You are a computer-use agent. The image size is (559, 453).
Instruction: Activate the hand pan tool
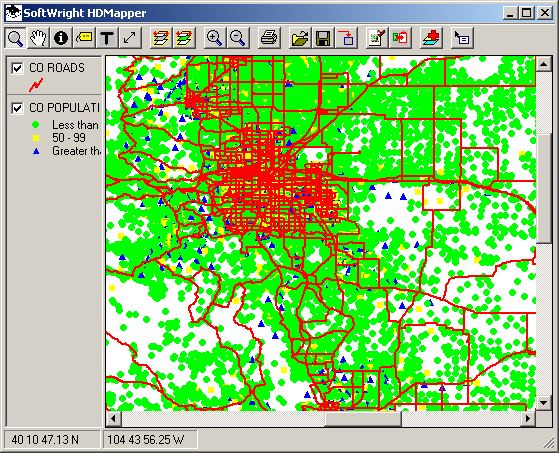(38, 38)
